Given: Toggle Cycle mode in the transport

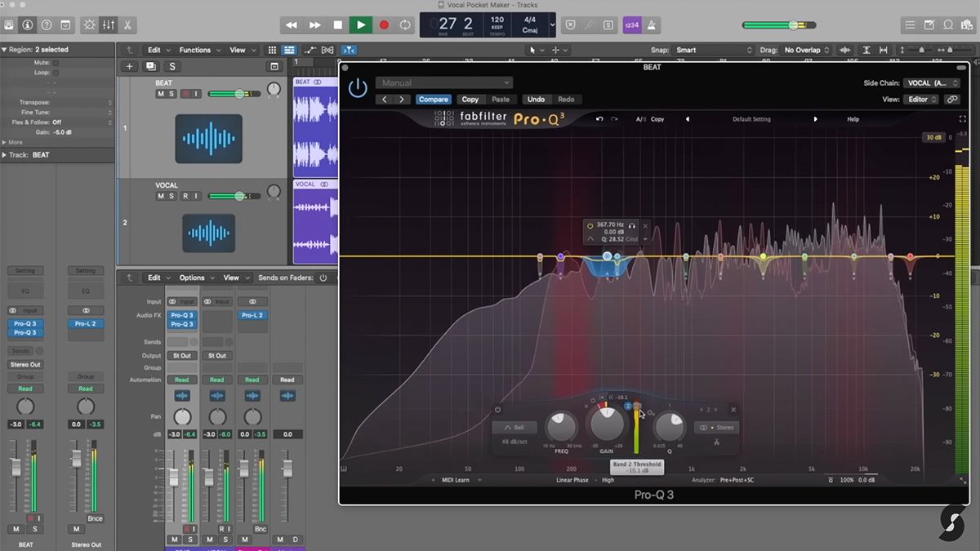Looking at the screenshot, I should pyautogui.click(x=406, y=25).
